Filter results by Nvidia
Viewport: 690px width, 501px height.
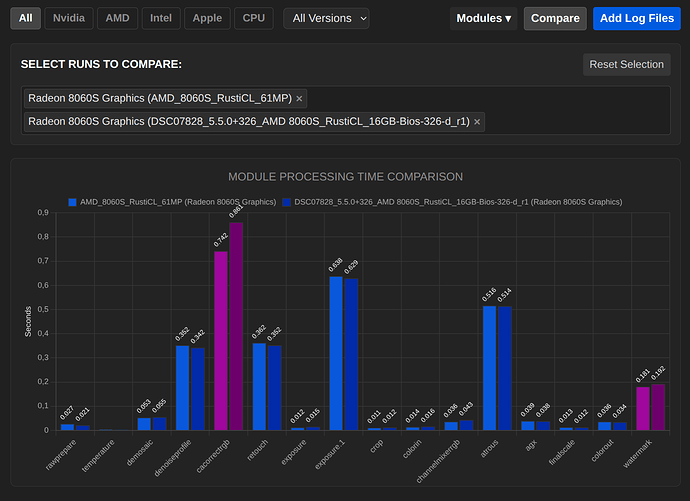tap(69, 18)
